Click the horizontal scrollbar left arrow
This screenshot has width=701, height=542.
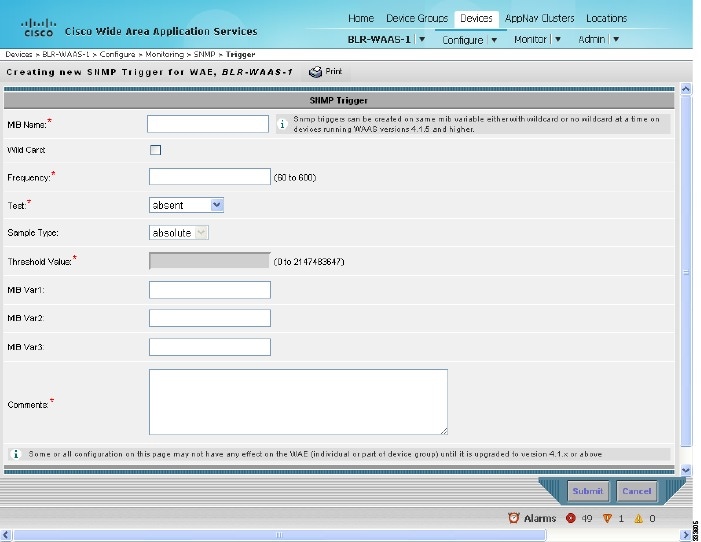pyautogui.click(x=6, y=534)
